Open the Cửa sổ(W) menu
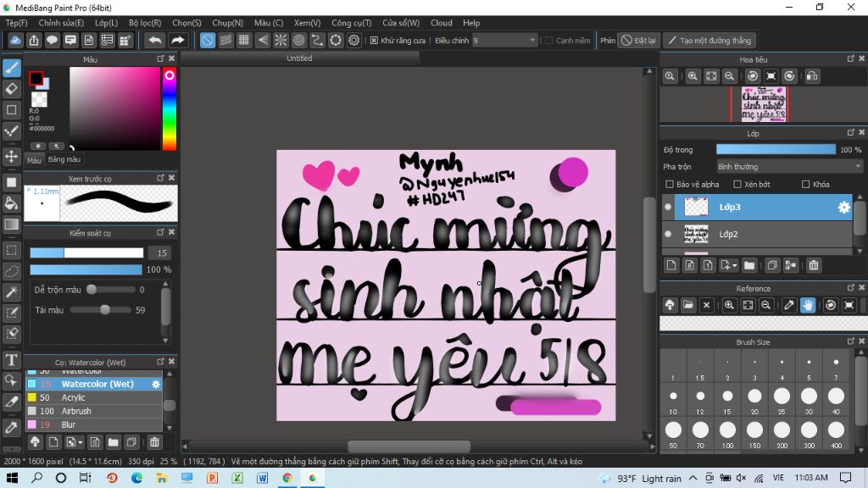 point(401,23)
